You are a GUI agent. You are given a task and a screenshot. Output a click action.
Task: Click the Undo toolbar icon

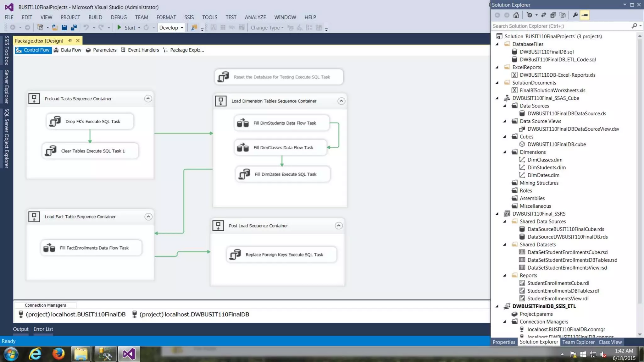(86, 28)
